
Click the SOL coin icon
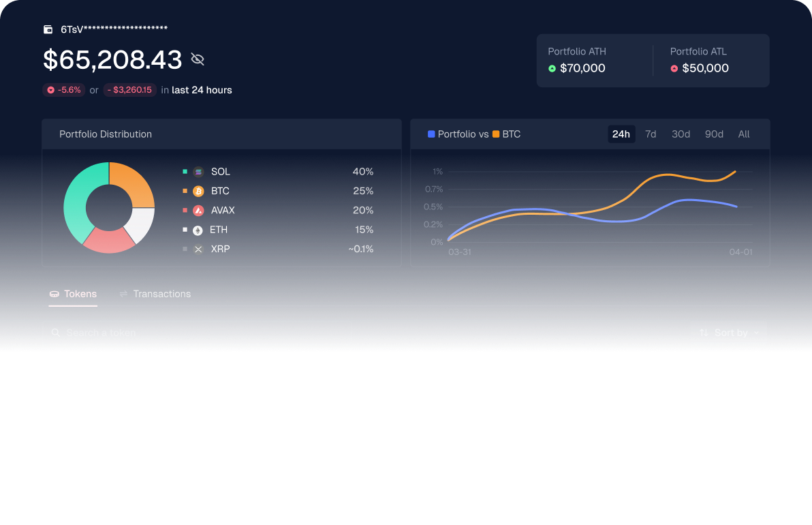tap(198, 172)
